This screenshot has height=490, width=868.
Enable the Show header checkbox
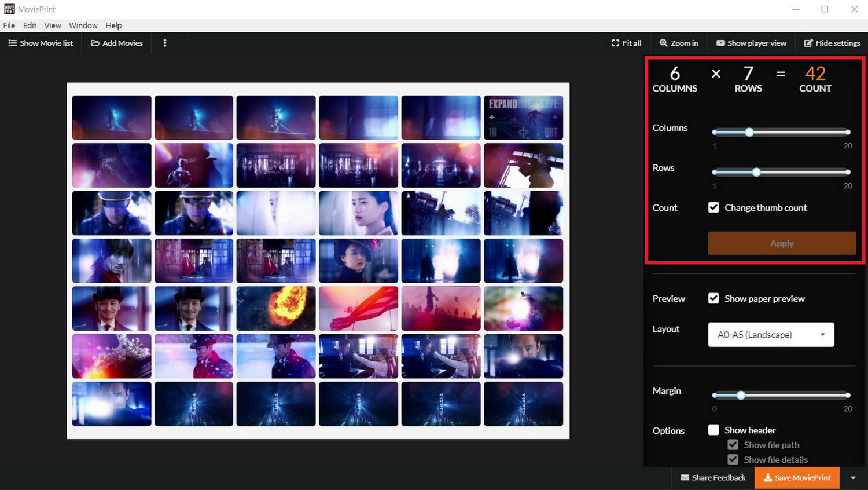[x=713, y=430]
